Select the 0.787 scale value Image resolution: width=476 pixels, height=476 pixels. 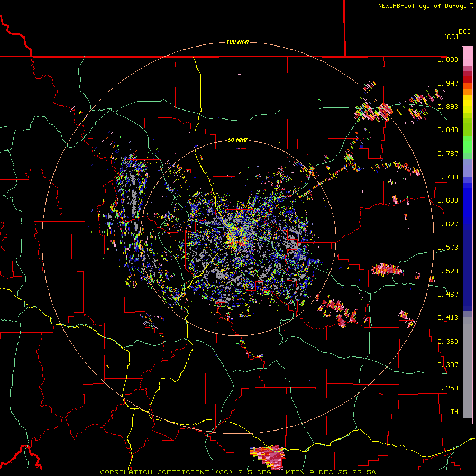pos(448,153)
